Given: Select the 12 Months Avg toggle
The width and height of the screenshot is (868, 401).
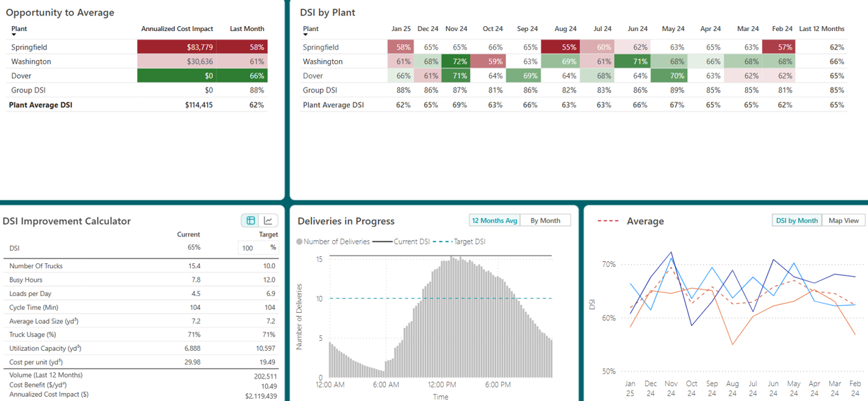Looking at the screenshot, I should [494, 221].
